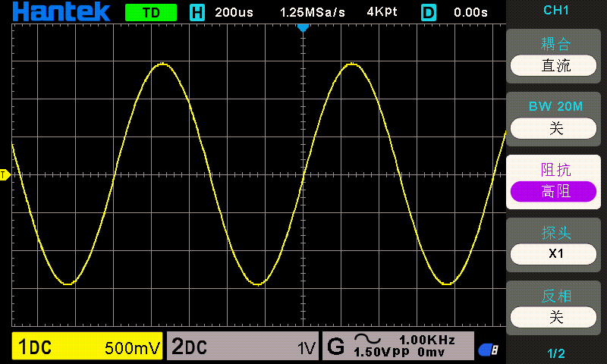607x364 pixels.
Task: Toggle the 阻抗 impedance 高阻 option
Action: tap(556, 191)
